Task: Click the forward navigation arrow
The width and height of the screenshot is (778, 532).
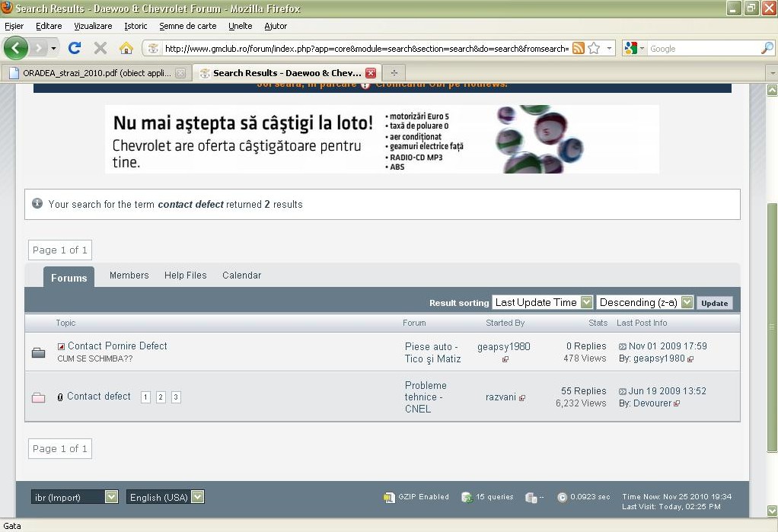Action: (38, 48)
